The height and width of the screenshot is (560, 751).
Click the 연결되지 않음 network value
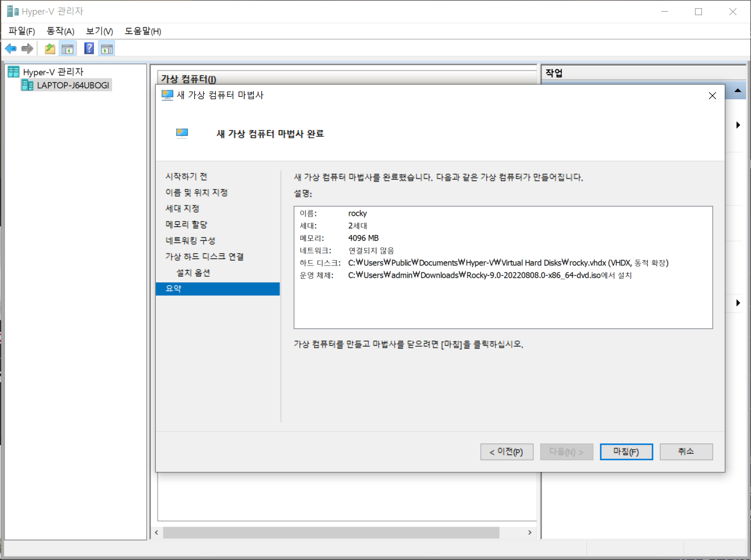(372, 250)
